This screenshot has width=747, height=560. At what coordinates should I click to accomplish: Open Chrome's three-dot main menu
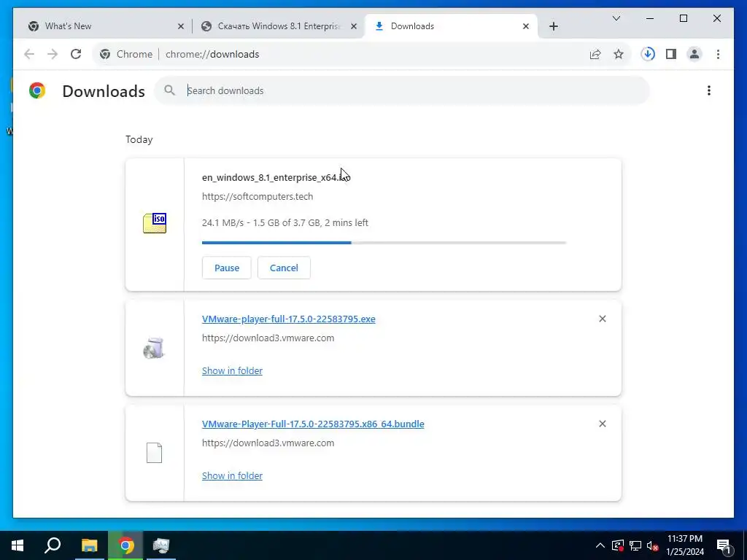coord(718,54)
